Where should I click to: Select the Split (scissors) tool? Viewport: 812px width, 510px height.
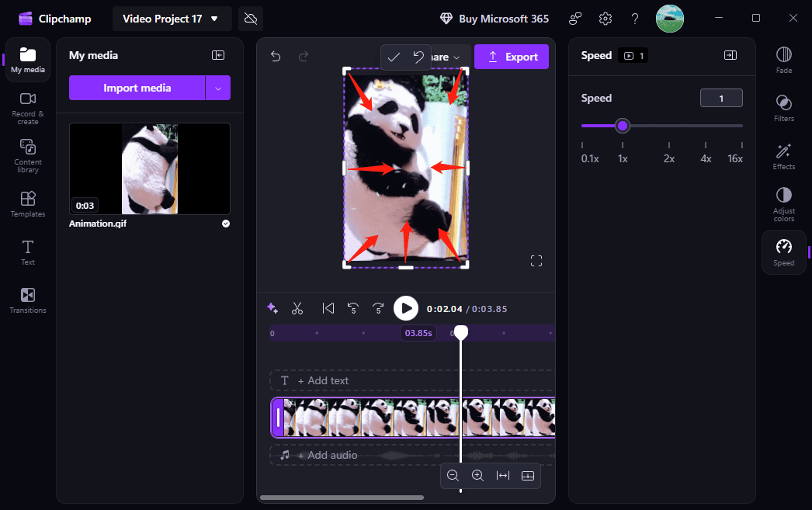pos(297,308)
